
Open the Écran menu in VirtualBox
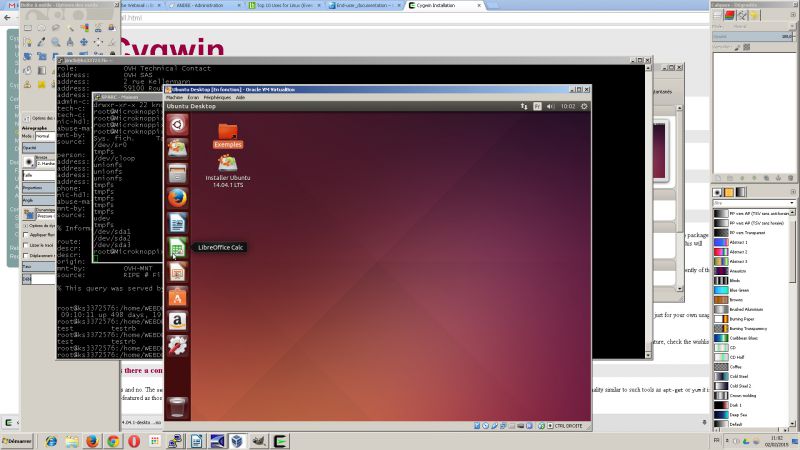coord(193,97)
